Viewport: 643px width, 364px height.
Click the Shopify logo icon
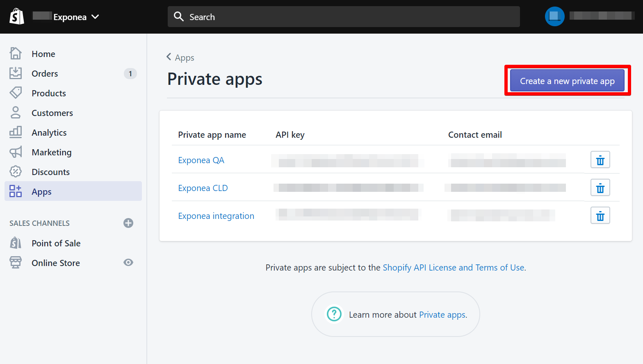click(17, 17)
